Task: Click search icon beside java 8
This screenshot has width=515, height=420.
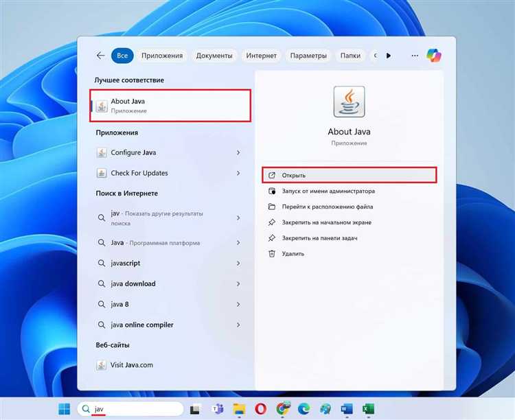Action: point(102,304)
